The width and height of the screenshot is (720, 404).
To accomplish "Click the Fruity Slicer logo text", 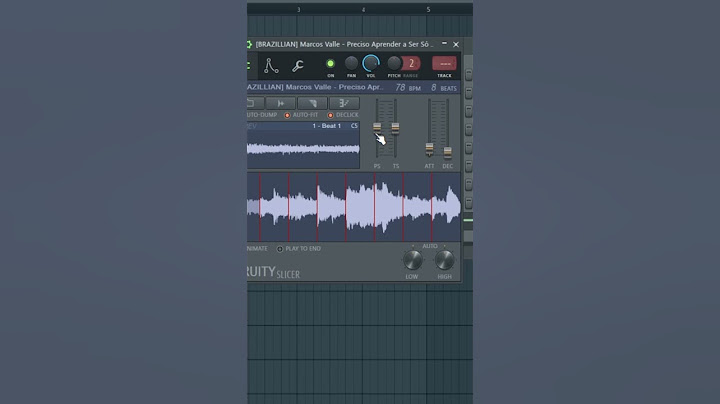I will pyautogui.click(x=274, y=272).
